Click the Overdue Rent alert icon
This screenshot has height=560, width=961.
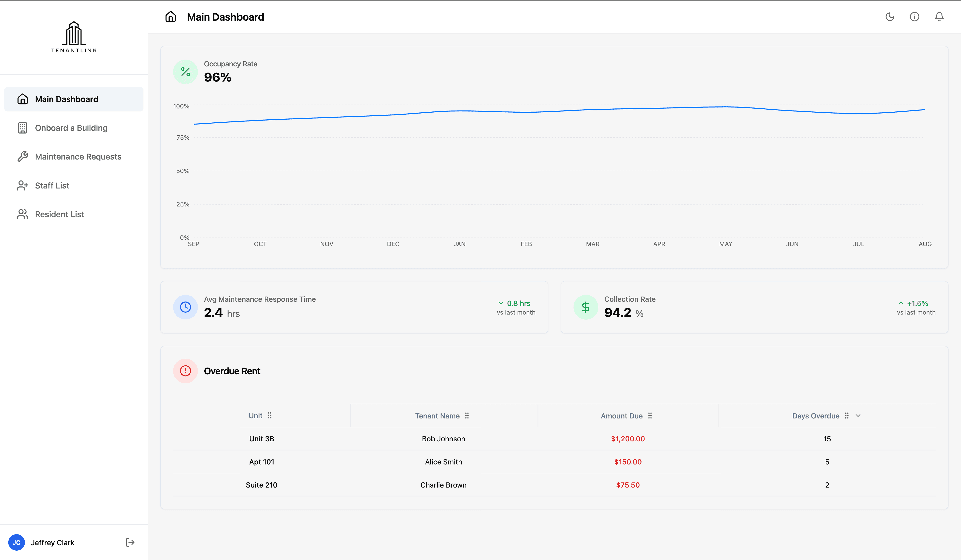185,370
